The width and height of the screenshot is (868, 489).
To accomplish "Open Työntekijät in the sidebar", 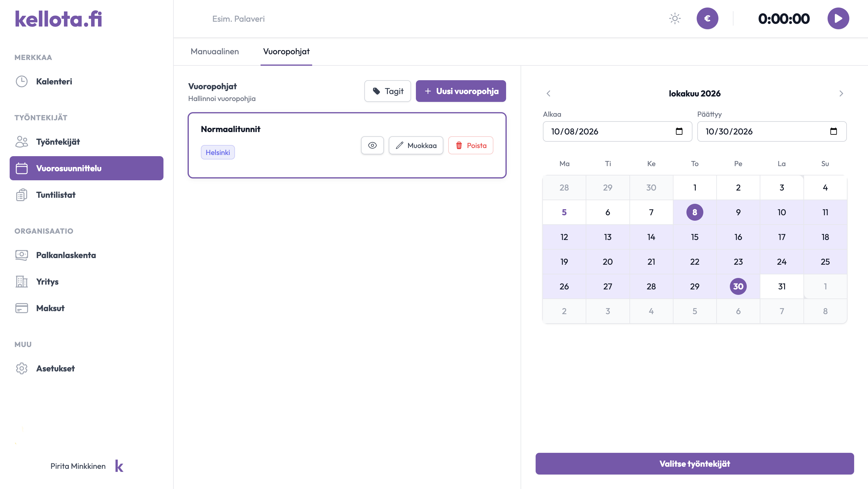I will [87, 142].
